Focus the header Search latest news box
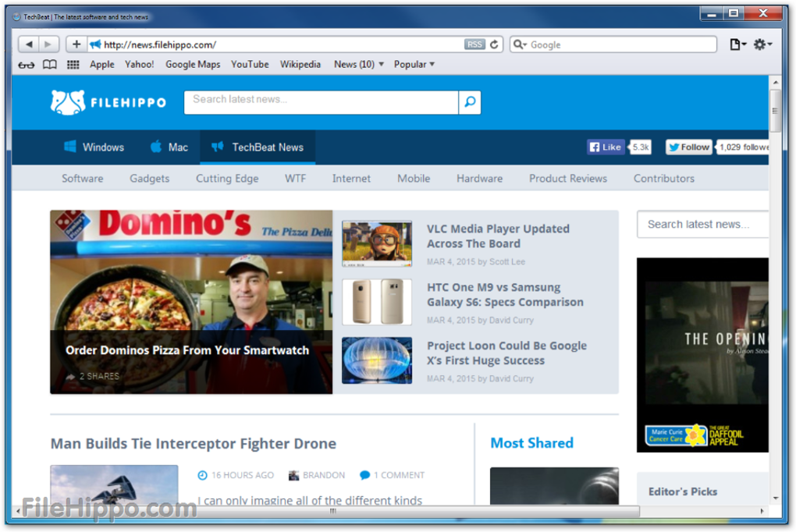796x532 pixels. pos(322,102)
